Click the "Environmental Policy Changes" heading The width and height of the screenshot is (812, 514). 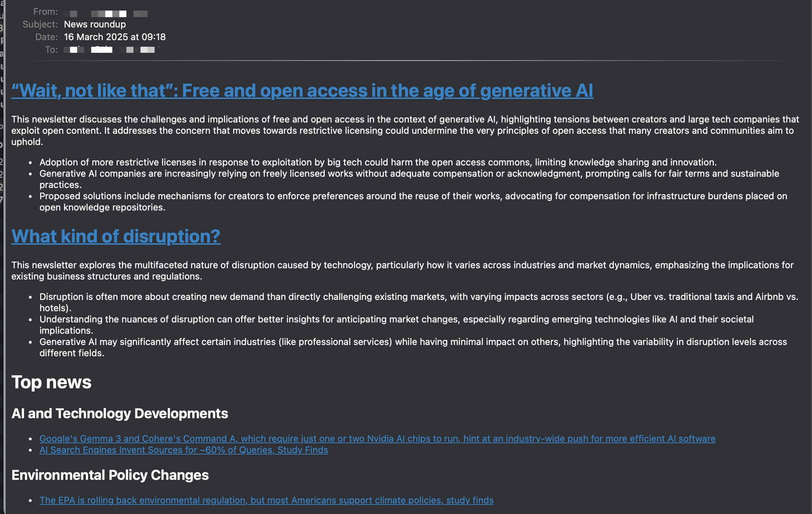(110, 475)
